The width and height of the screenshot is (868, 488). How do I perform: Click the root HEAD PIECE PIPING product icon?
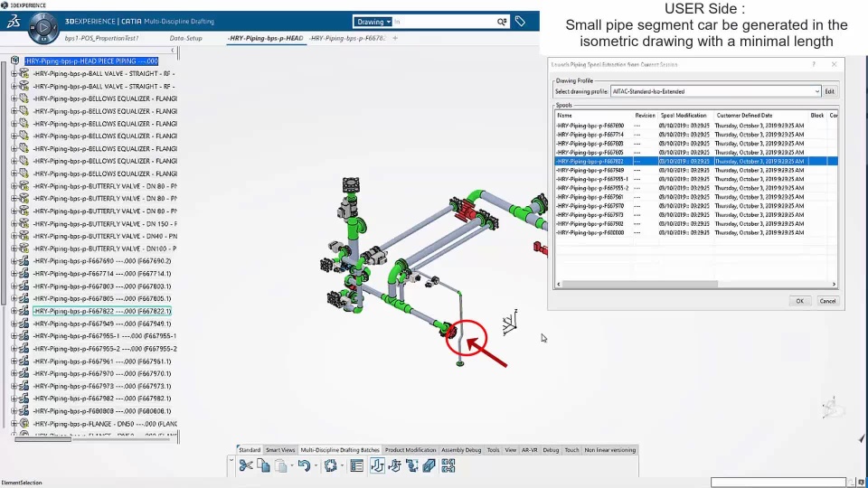tap(15, 61)
